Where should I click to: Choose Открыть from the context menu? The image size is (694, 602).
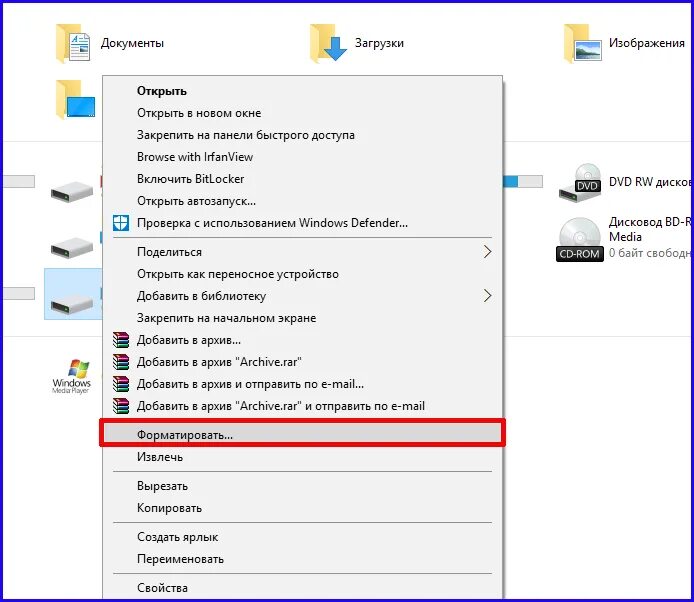pos(303,91)
